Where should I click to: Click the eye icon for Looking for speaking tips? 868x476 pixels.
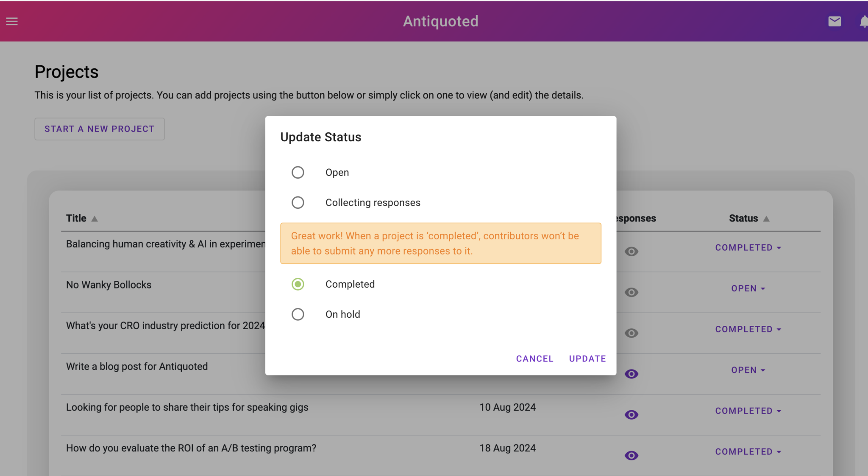click(632, 414)
